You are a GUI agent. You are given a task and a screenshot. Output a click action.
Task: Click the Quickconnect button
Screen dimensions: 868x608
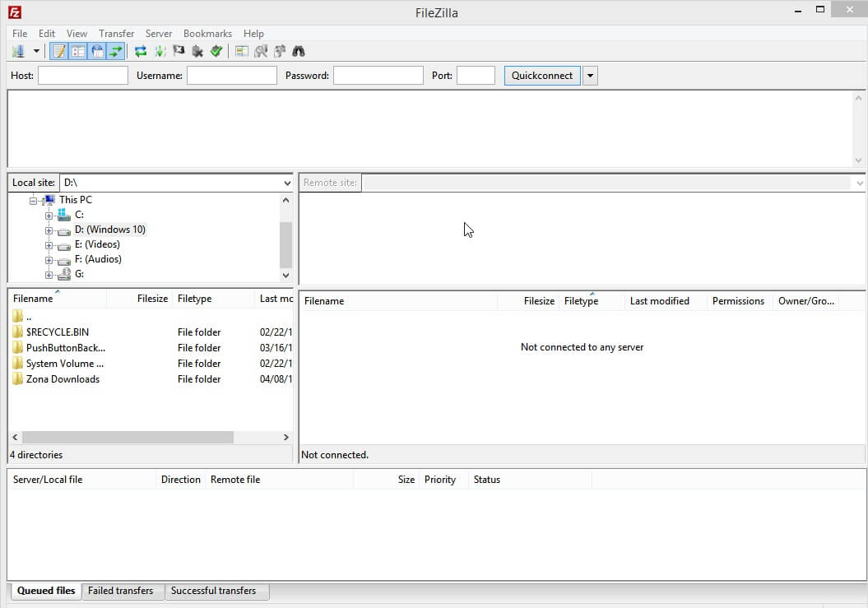542,76
